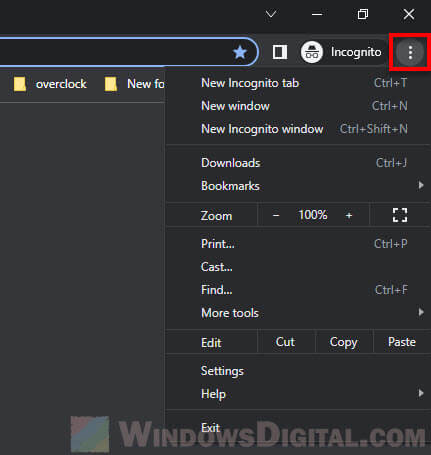Viewport: 431px width, 455px height.
Task: Click the tab search chevron
Action: 271,14
